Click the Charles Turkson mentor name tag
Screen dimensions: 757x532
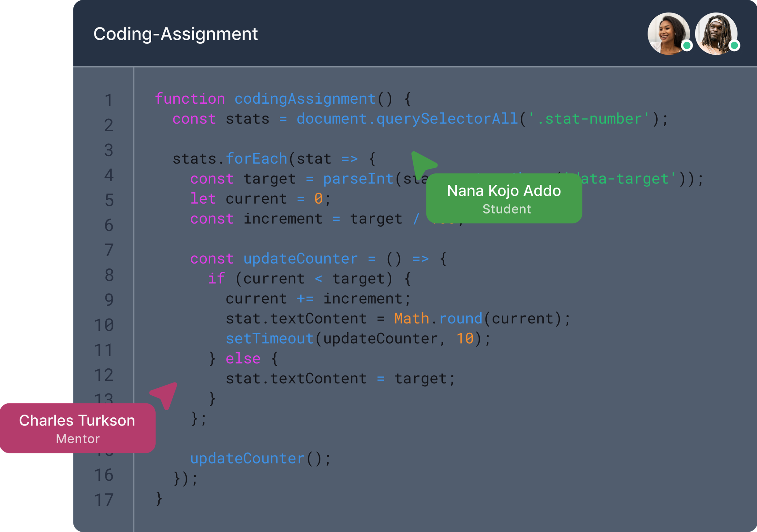77,427
